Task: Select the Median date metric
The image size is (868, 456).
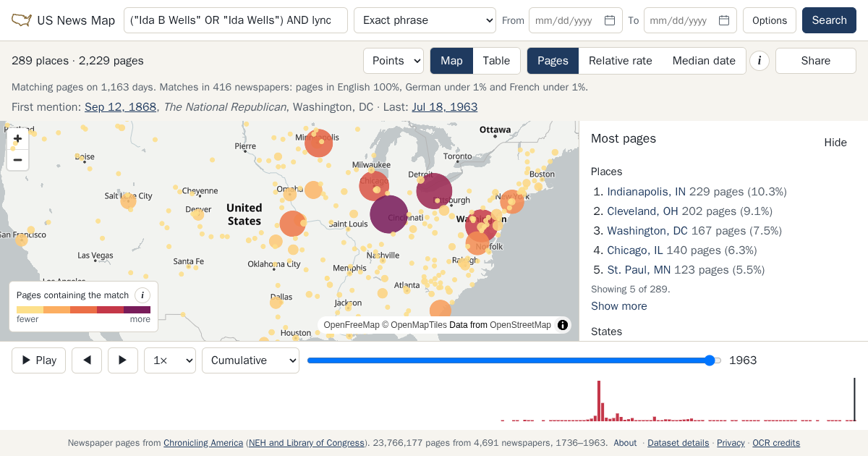Action: click(704, 61)
